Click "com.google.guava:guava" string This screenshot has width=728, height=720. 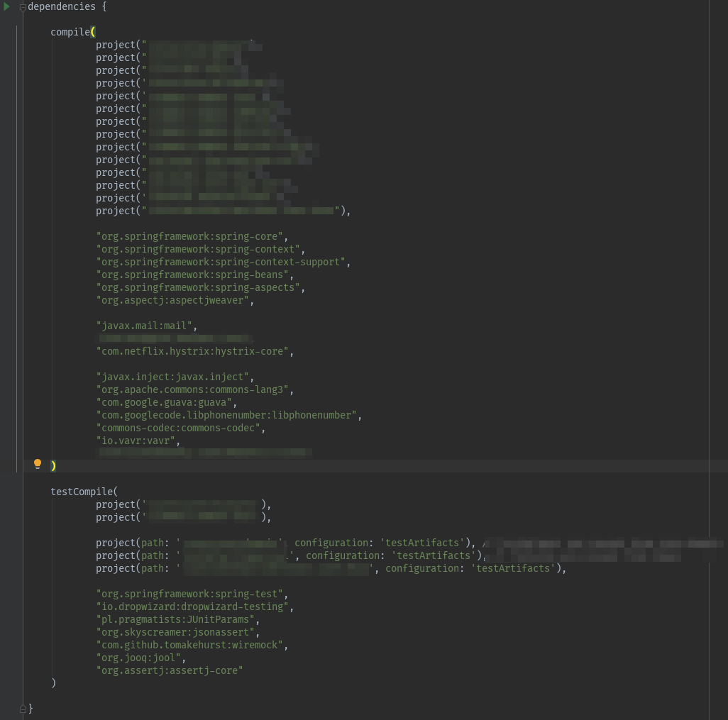[x=166, y=402]
